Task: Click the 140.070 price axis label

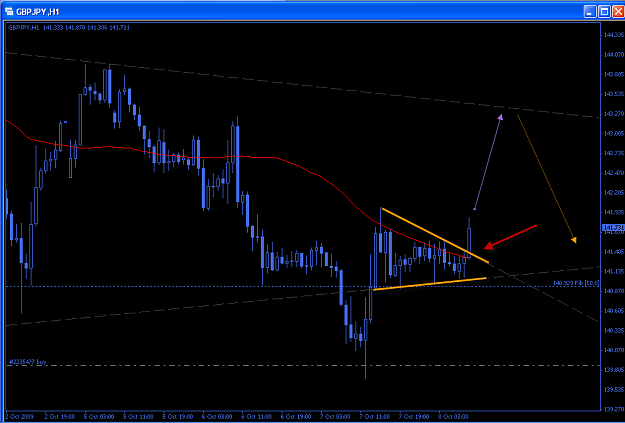Action: [614, 350]
